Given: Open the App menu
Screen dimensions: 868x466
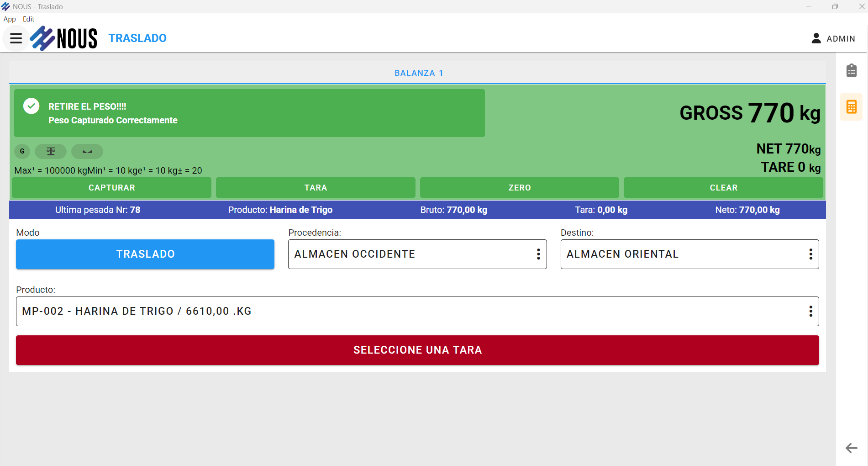Looking at the screenshot, I should 10,19.
